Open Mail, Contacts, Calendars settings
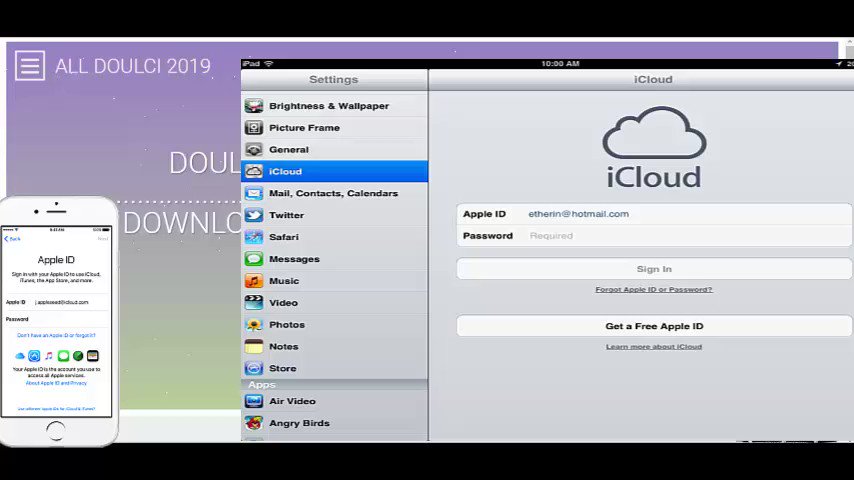The width and height of the screenshot is (854, 480). click(x=334, y=193)
